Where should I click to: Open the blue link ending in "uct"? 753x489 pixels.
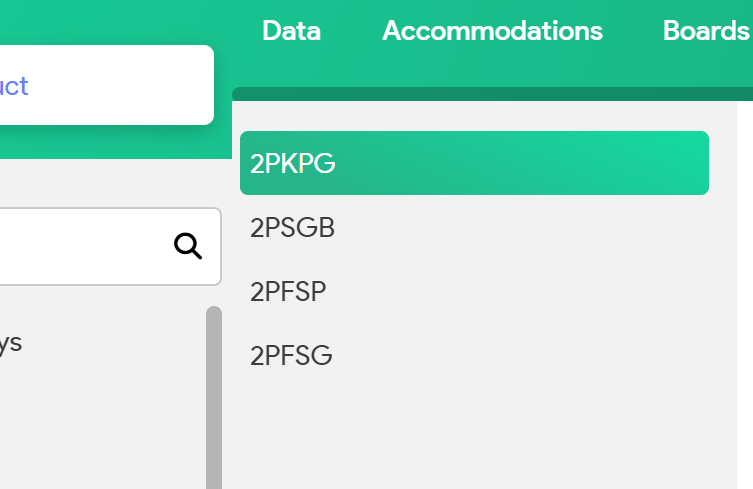(14, 86)
